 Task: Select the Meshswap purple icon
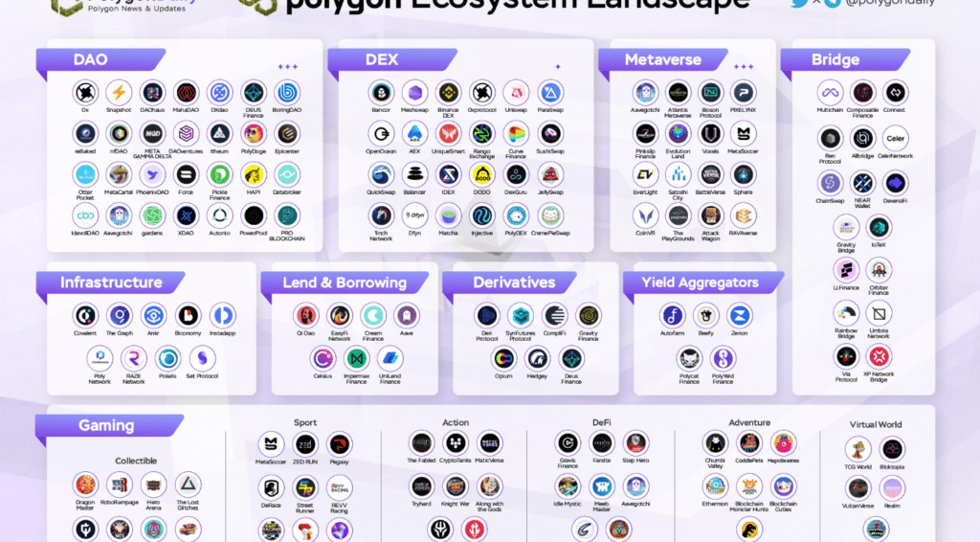[x=414, y=93]
